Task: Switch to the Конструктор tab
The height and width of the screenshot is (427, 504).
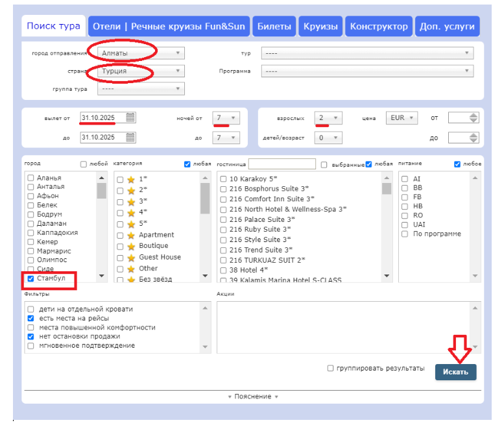Action: coord(379,27)
